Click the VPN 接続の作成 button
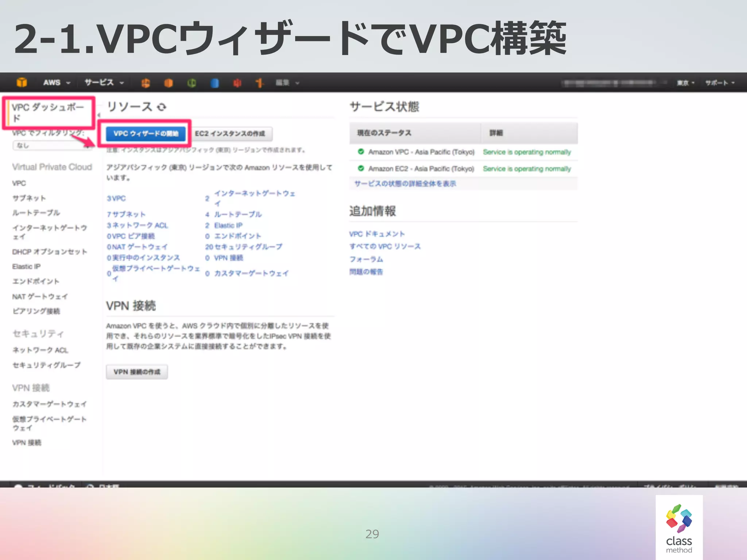 [137, 372]
